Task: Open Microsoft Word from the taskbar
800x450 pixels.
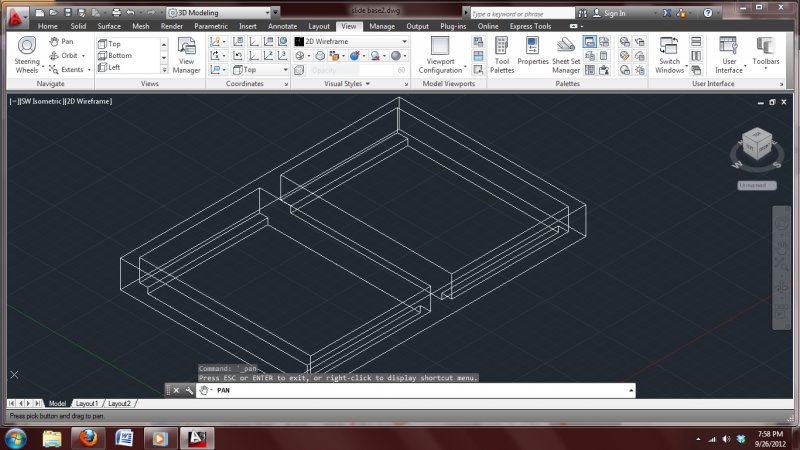Action: click(x=123, y=438)
